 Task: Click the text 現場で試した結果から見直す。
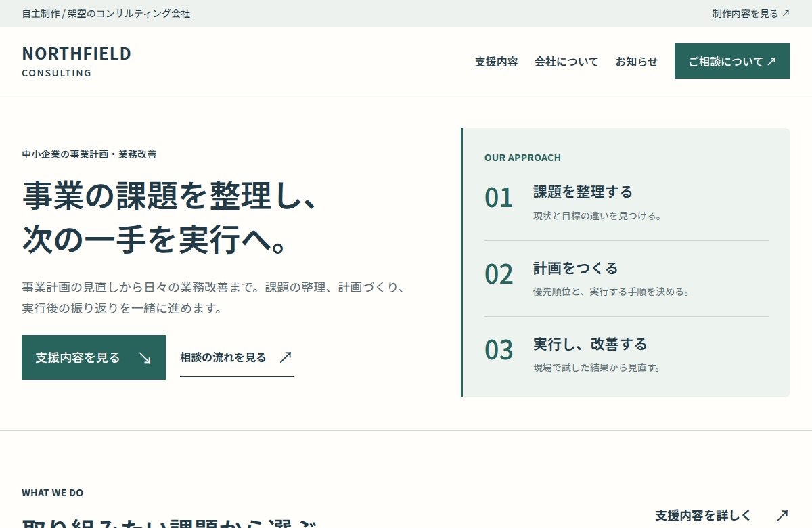pyautogui.click(x=597, y=368)
